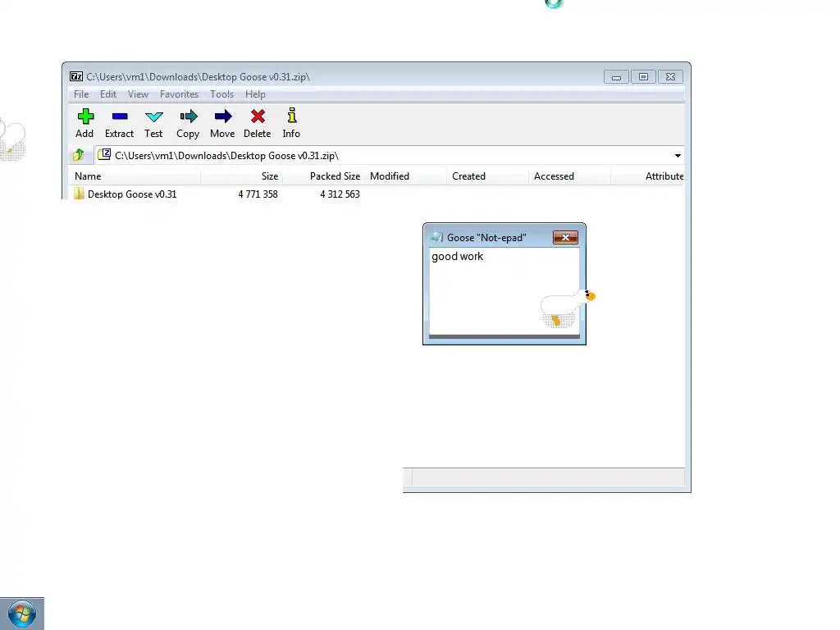Click the Add toolbar icon
This screenshot has width=840, height=630.
tap(85, 116)
